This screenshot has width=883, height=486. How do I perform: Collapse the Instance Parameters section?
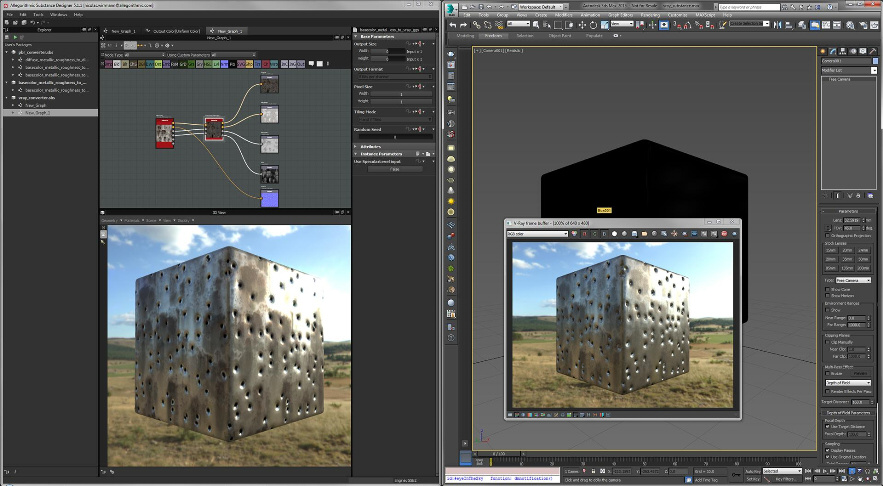[356, 154]
